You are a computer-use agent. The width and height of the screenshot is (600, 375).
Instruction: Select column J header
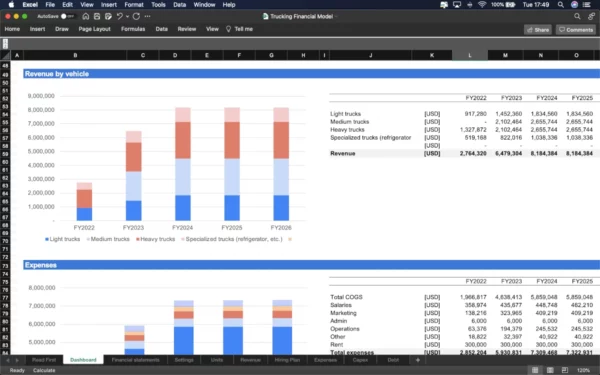coord(370,55)
